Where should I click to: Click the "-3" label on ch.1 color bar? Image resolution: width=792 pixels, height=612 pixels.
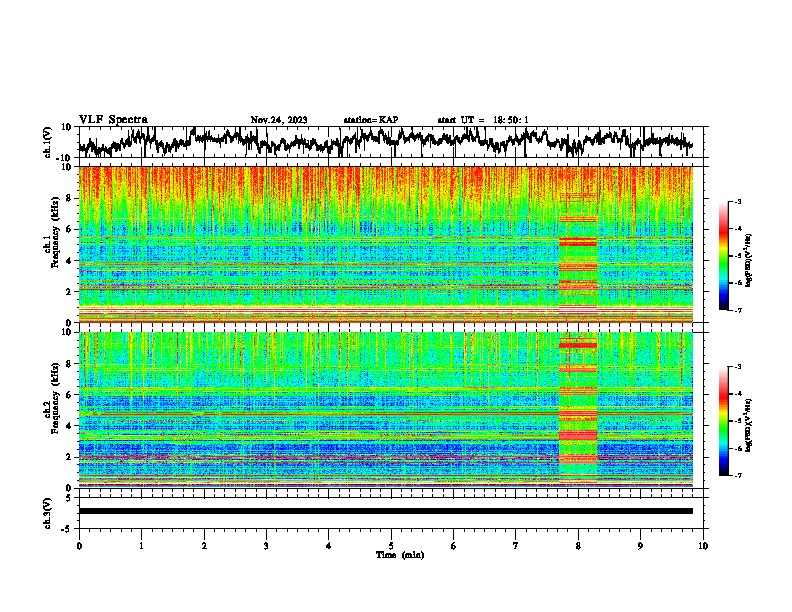(737, 201)
